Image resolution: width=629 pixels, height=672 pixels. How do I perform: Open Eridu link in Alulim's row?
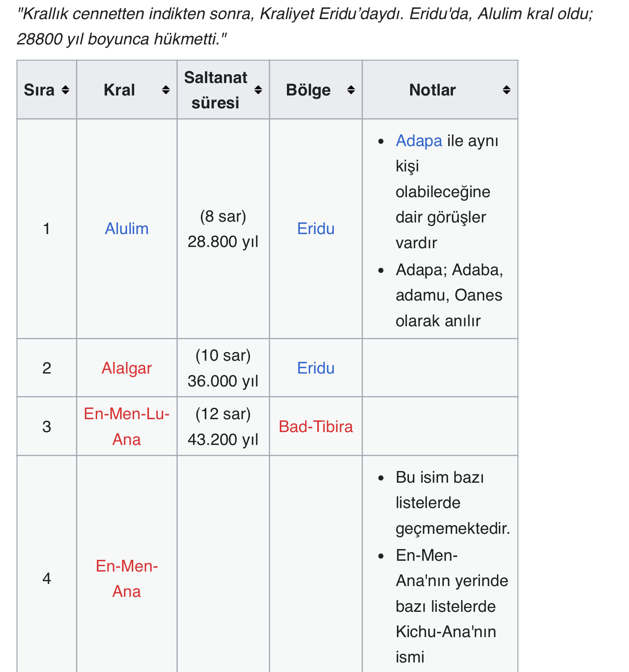coord(316,229)
